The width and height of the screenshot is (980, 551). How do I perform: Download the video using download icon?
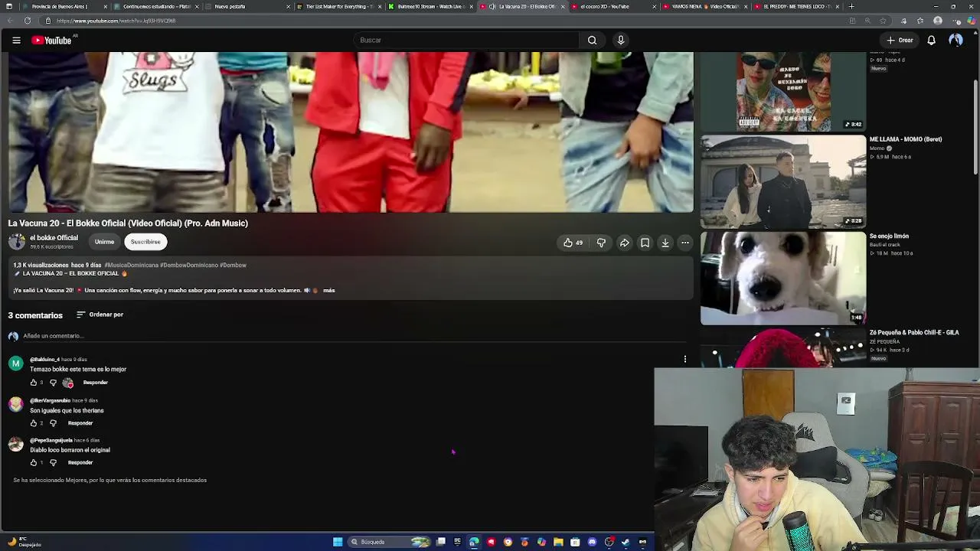tap(665, 243)
